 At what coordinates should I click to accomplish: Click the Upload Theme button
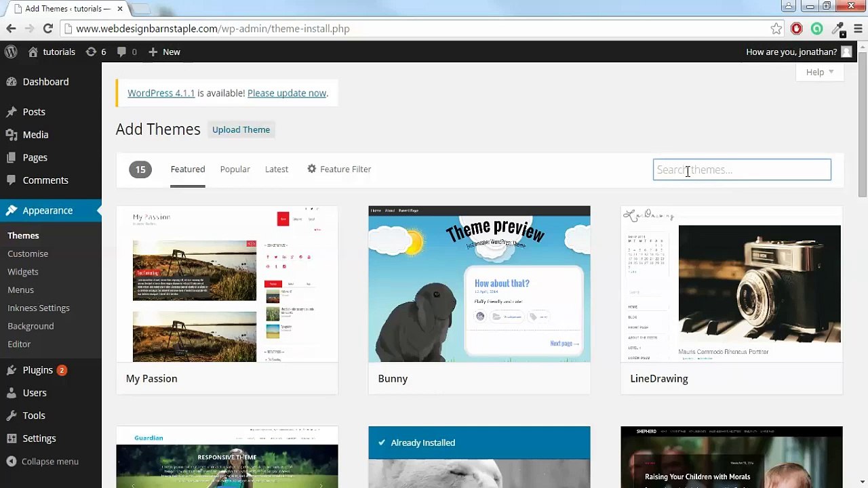tap(241, 129)
